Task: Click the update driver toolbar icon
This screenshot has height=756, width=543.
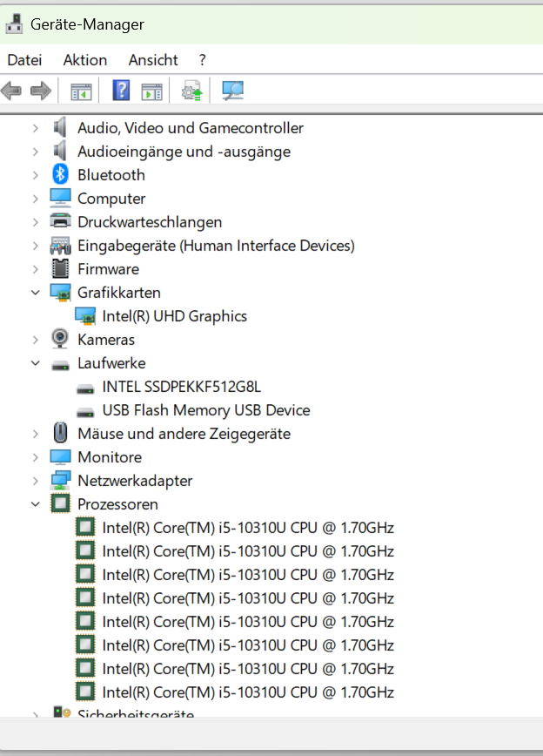Action: (x=191, y=91)
